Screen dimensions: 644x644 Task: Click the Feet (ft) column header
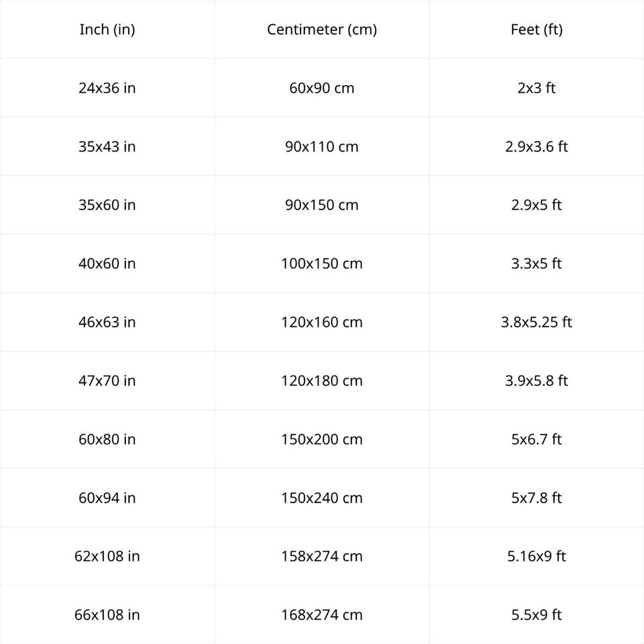537,30
